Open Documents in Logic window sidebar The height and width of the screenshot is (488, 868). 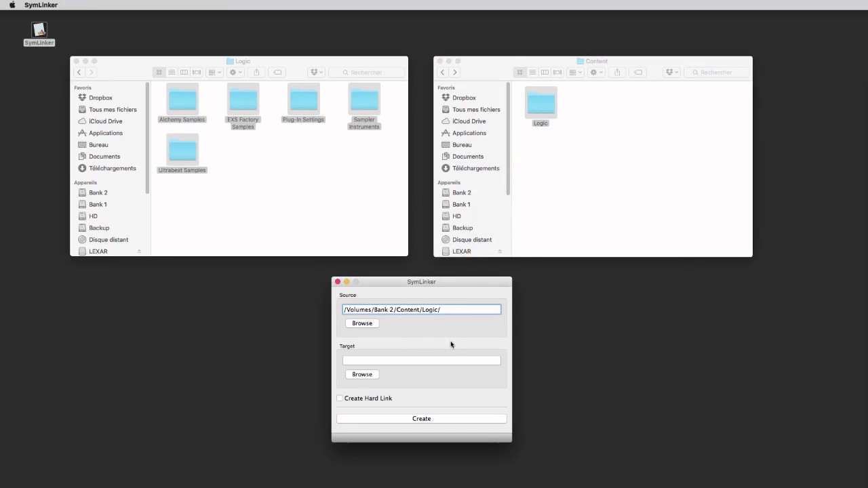click(104, 157)
